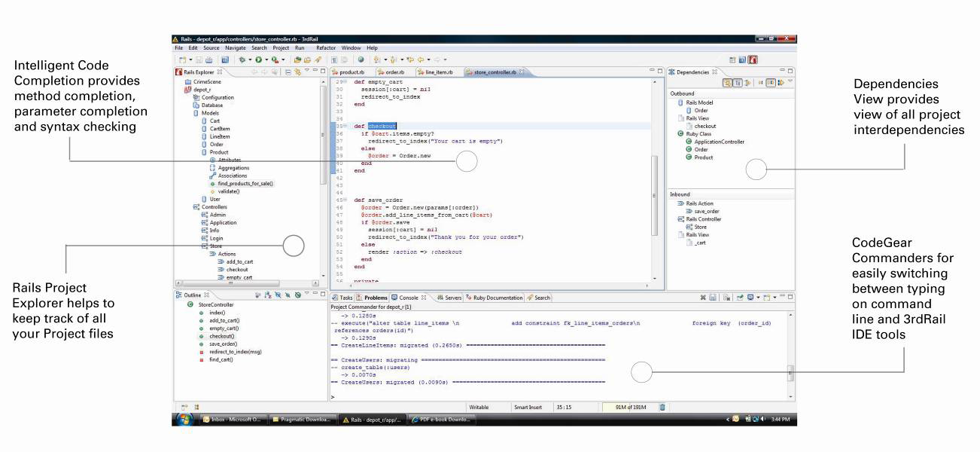Switch to Ruby Documentation tab
Image resolution: width=980 pixels, height=452 pixels.
(x=493, y=298)
